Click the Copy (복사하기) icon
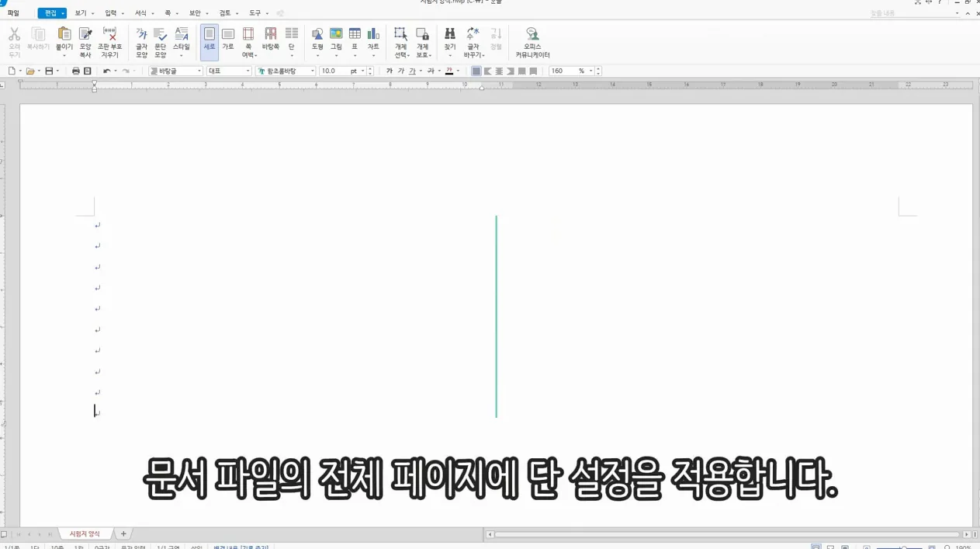Image resolution: width=980 pixels, height=549 pixels. click(38, 34)
